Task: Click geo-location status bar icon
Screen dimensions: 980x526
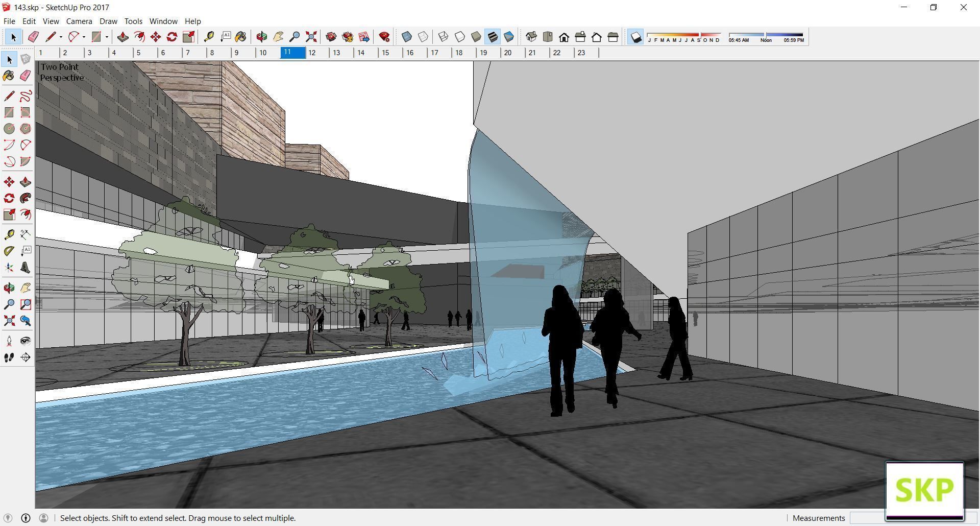Action: coord(8,518)
